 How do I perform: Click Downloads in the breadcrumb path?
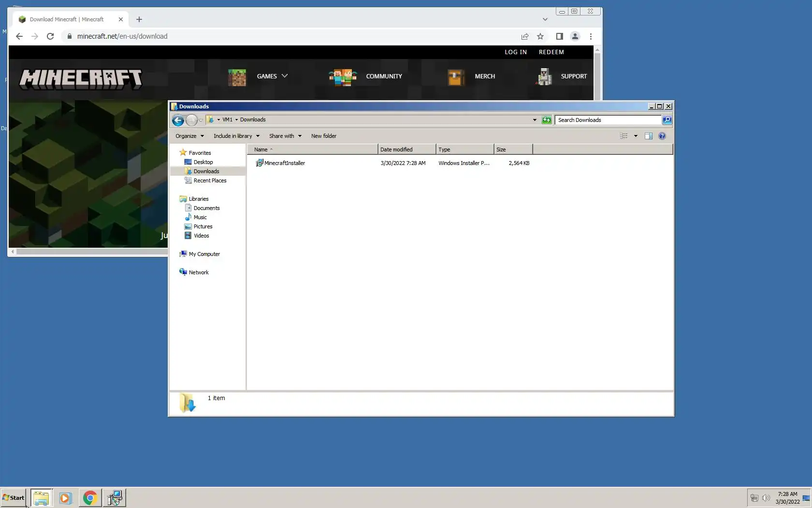(253, 120)
